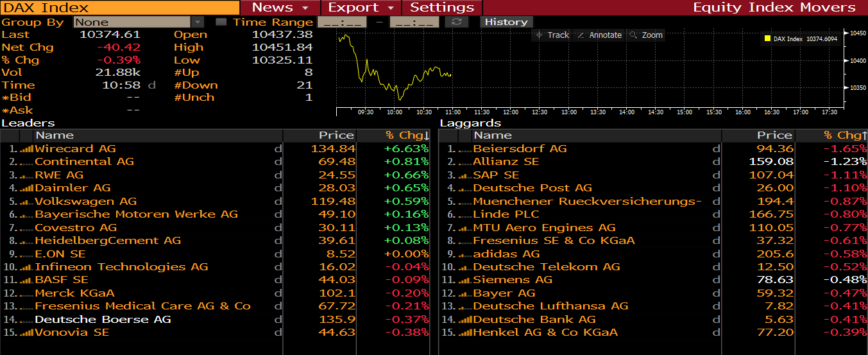Enable the Time Range checkbox

coord(221,22)
